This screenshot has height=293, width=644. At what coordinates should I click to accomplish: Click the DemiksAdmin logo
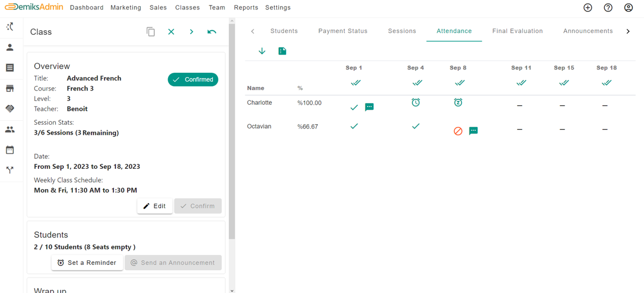tap(34, 7)
